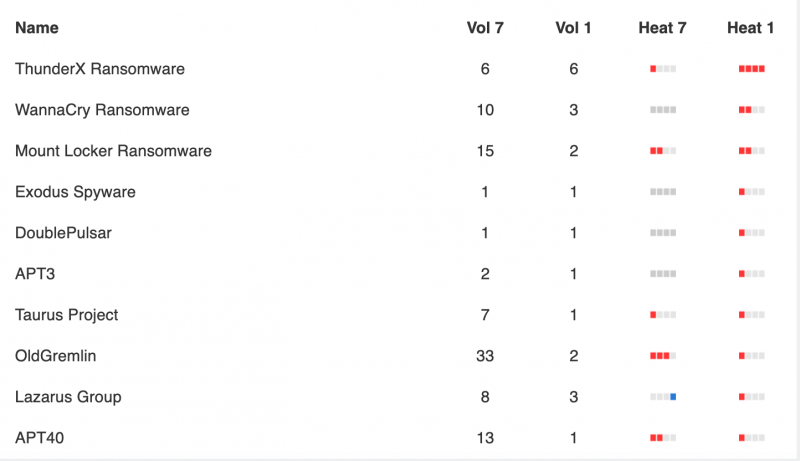Sort by the Vol 7 column header
800x461 pixels.
tap(485, 28)
